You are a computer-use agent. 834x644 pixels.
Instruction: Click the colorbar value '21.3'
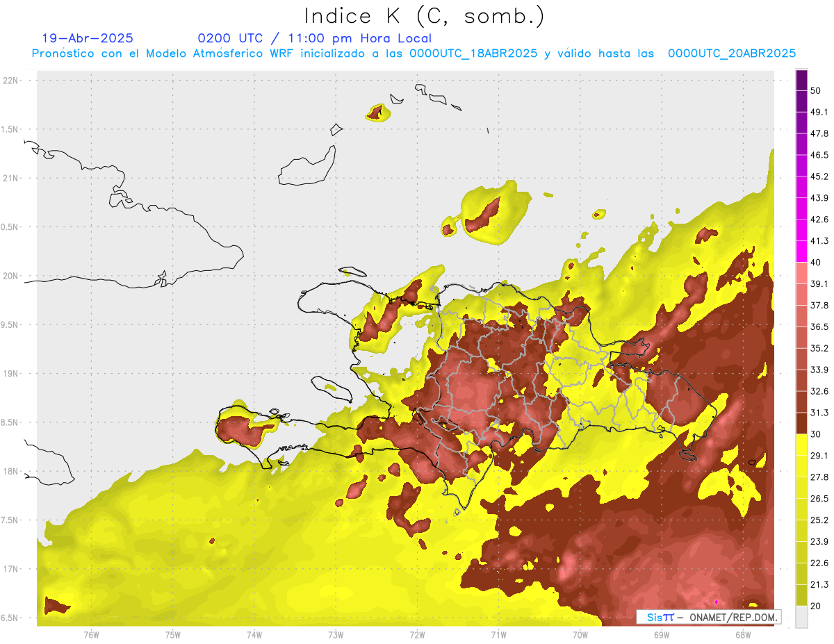[x=819, y=584]
